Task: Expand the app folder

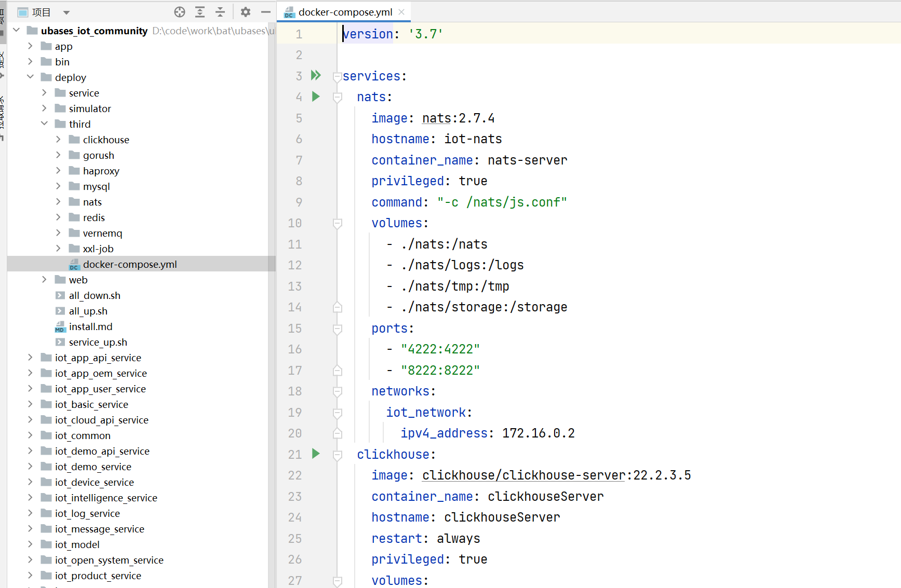Action: click(30, 46)
